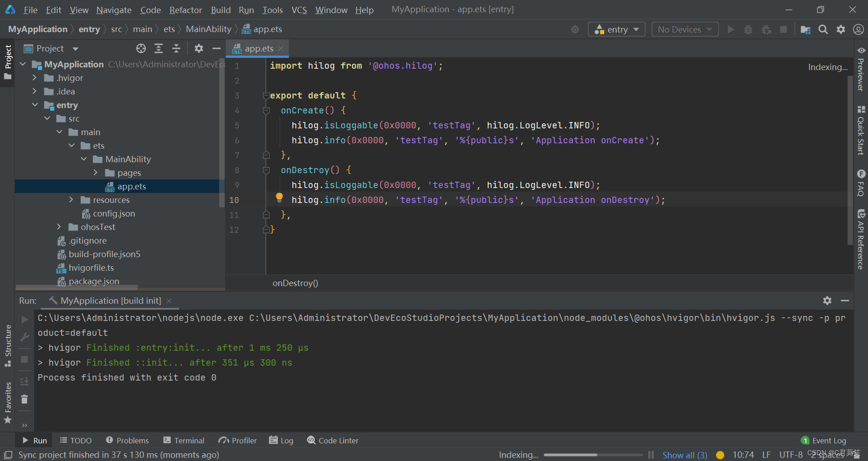Open the Tools menu
The height and width of the screenshot is (461, 868).
[272, 9]
